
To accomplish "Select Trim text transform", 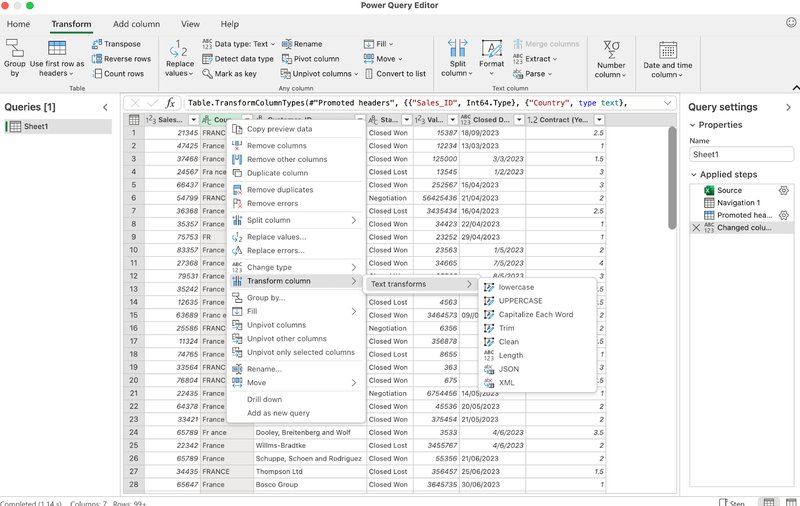I will point(538,328).
